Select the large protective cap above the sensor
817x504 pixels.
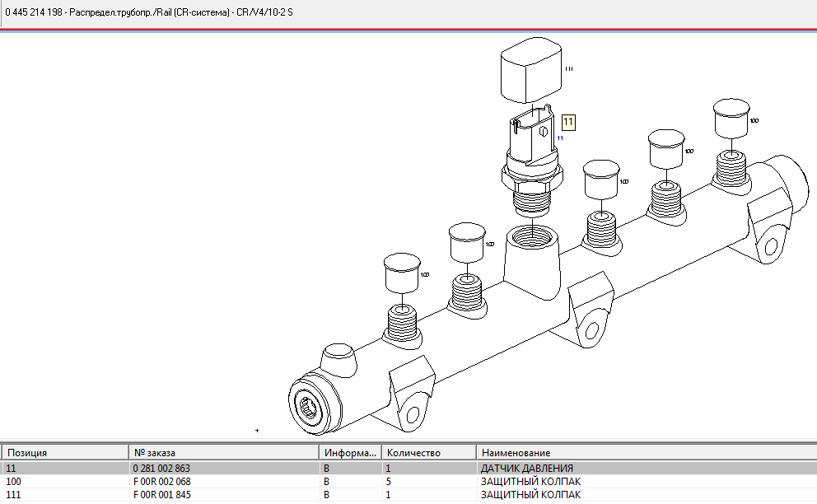[530, 72]
